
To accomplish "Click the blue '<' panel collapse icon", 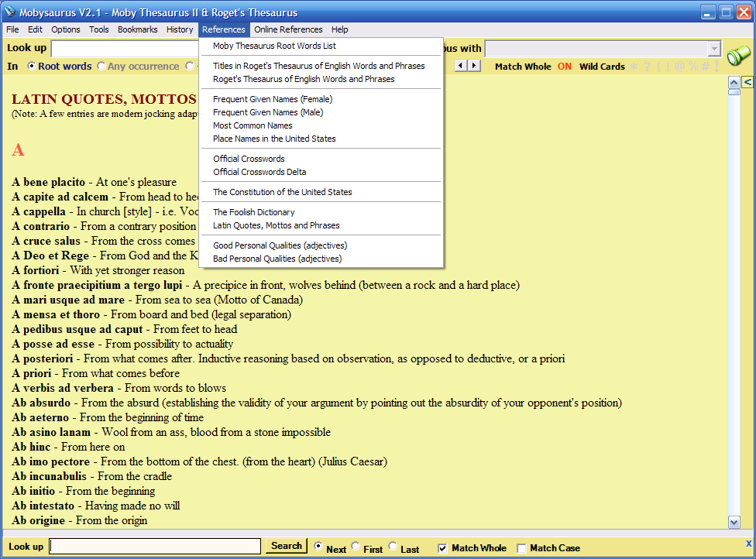I will (x=747, y=82).
